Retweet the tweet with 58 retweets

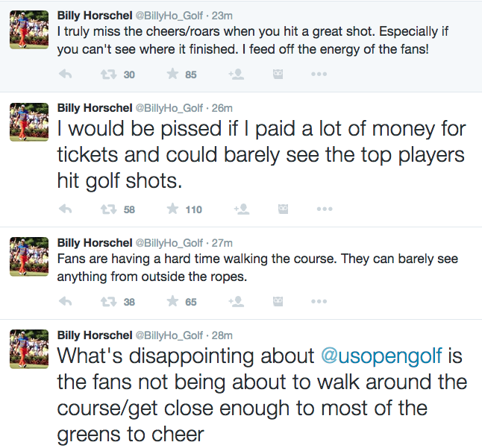coord(109,209)
